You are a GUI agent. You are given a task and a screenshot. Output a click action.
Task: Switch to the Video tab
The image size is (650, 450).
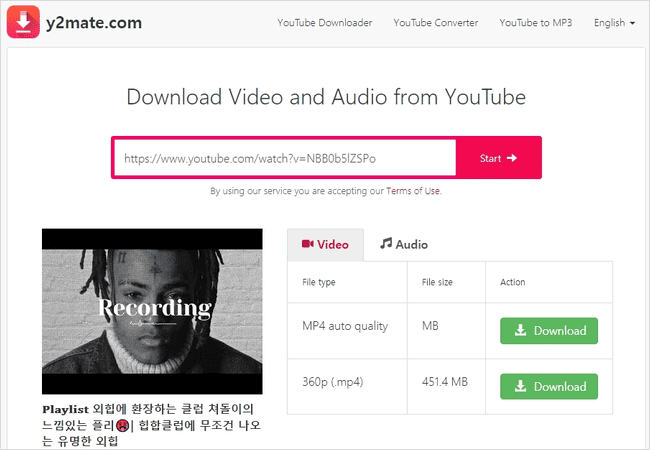tap(325, 244)
